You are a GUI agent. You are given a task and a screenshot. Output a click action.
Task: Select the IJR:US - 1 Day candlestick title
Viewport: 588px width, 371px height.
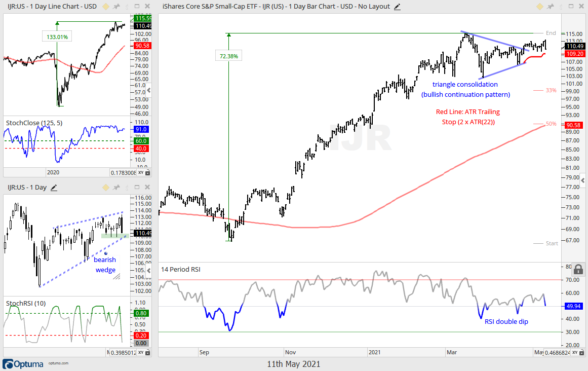(27, 187)
